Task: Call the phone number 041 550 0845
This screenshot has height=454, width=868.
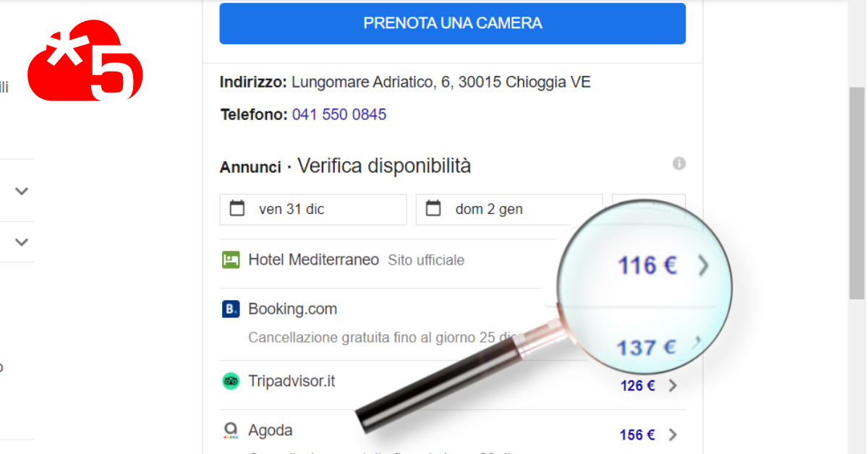Action: [x=339, y=114]
